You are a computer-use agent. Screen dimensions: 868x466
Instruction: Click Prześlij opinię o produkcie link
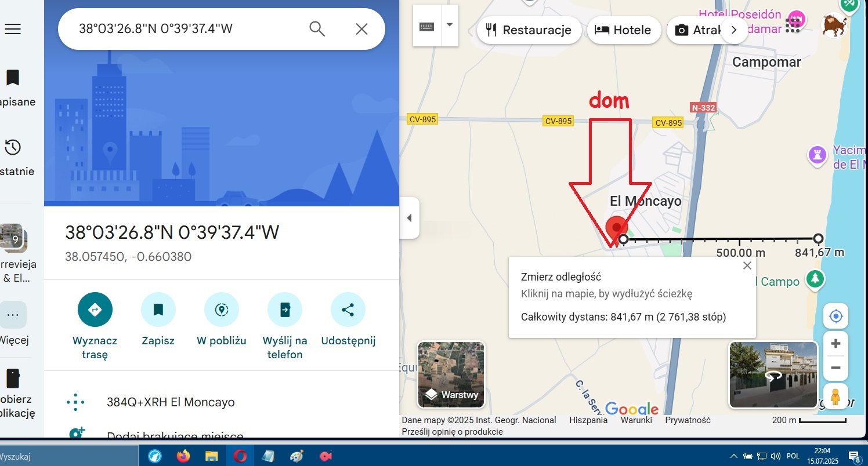453,432
